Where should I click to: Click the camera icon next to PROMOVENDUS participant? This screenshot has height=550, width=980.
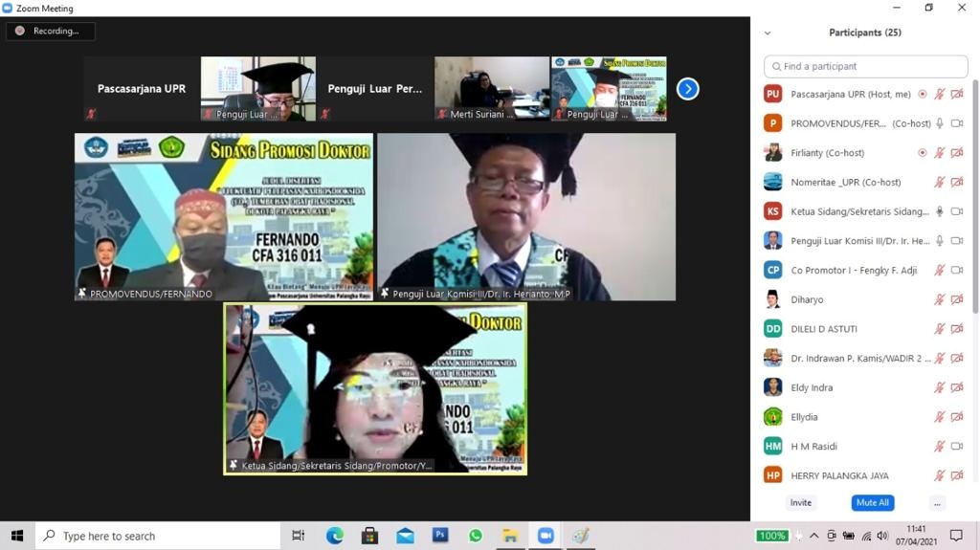pyautogui.click(x=956, y=123)
